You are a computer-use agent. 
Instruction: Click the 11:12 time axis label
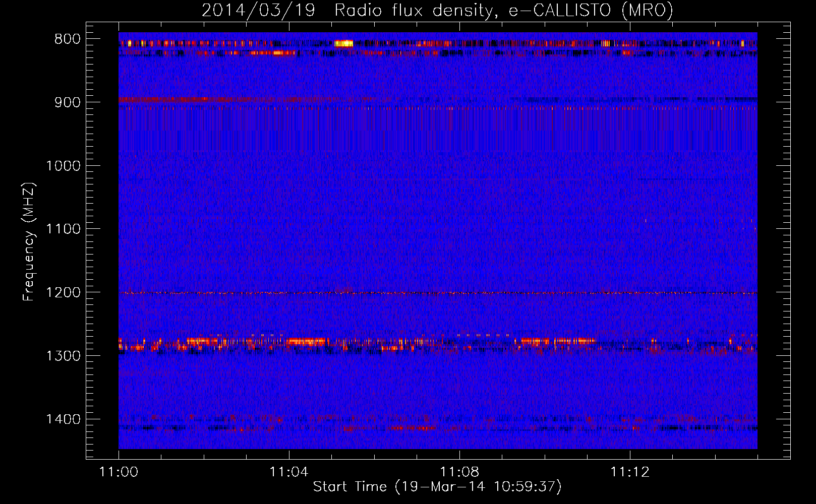[630, 472]
